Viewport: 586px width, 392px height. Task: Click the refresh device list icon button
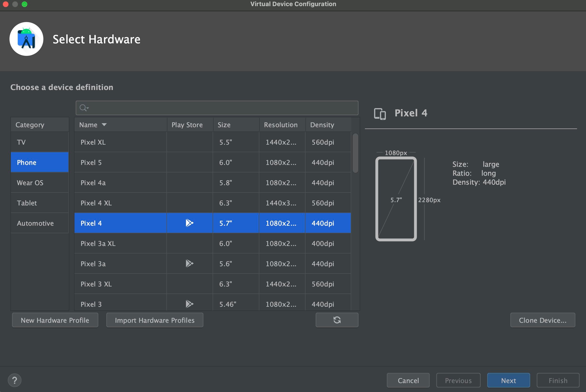pyautogui.click(x=337, y=320)
